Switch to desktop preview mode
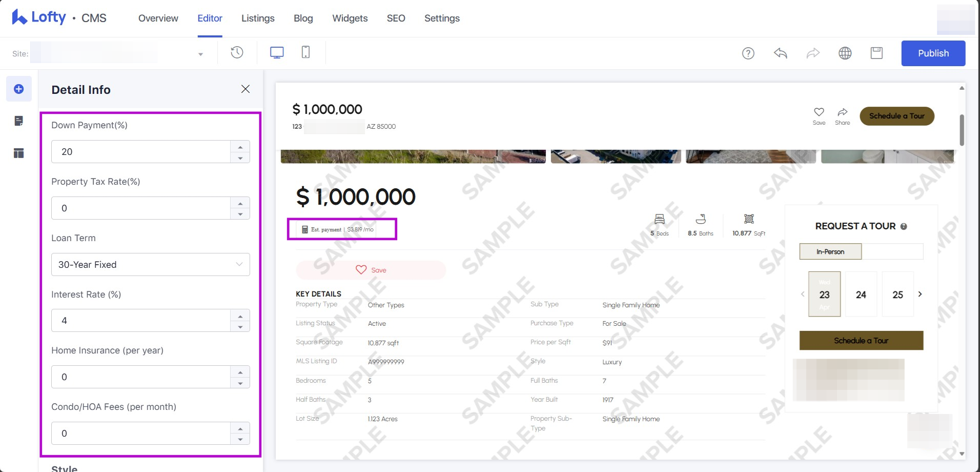 277,52
